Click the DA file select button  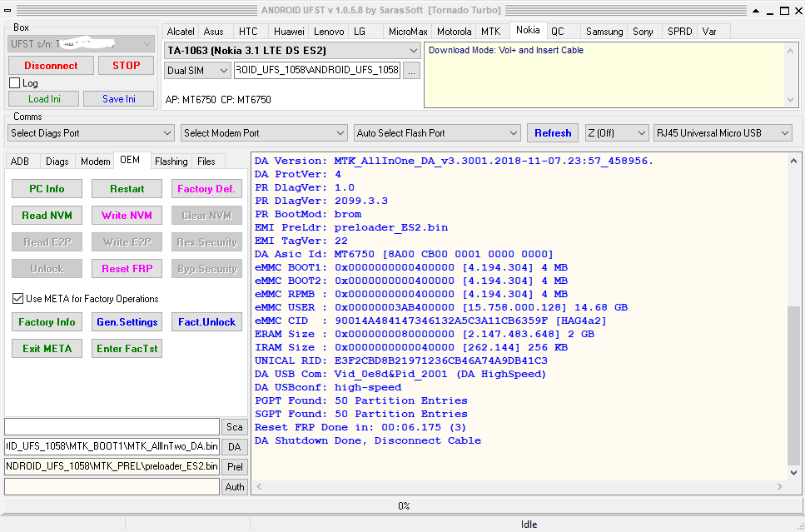click(x=235, y=447)
